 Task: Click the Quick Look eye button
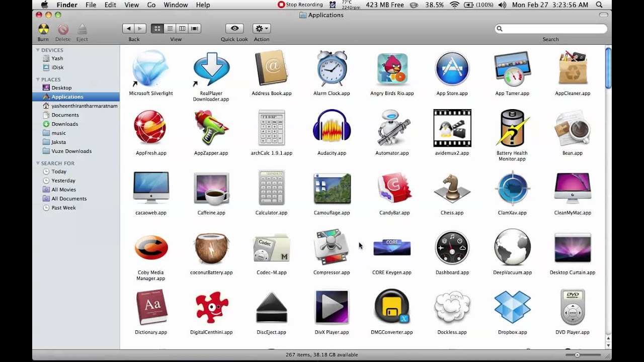pos(234,29)
